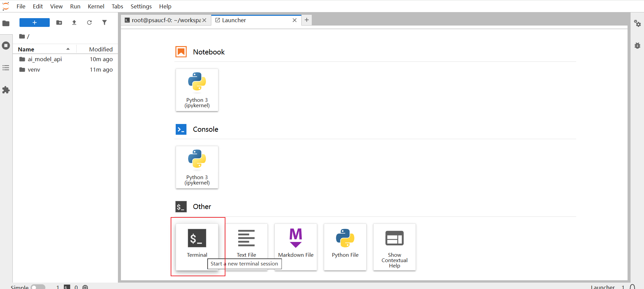644x289 pixels.
Task: Sort files by the Name column header
Action: [x=44, y=49]
